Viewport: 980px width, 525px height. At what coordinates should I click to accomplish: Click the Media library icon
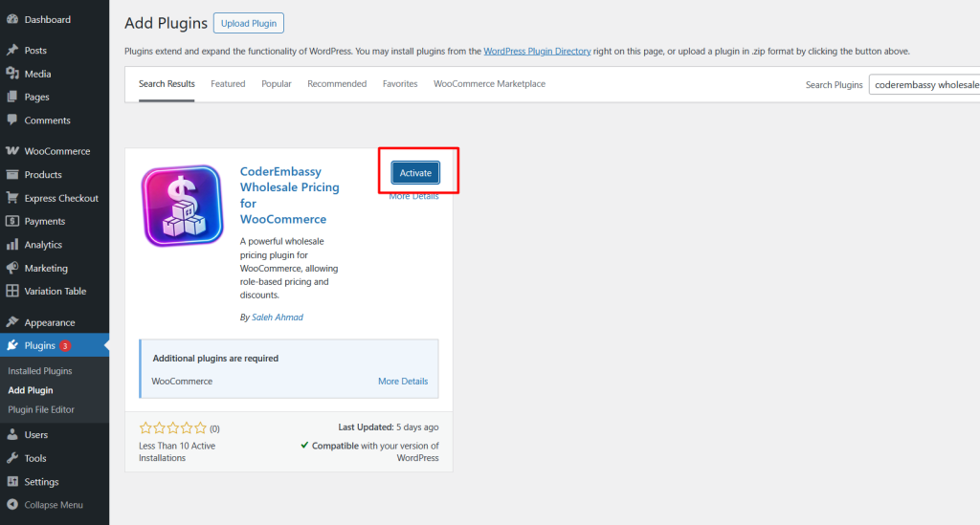pyautogui.click(x=11, y=74)
